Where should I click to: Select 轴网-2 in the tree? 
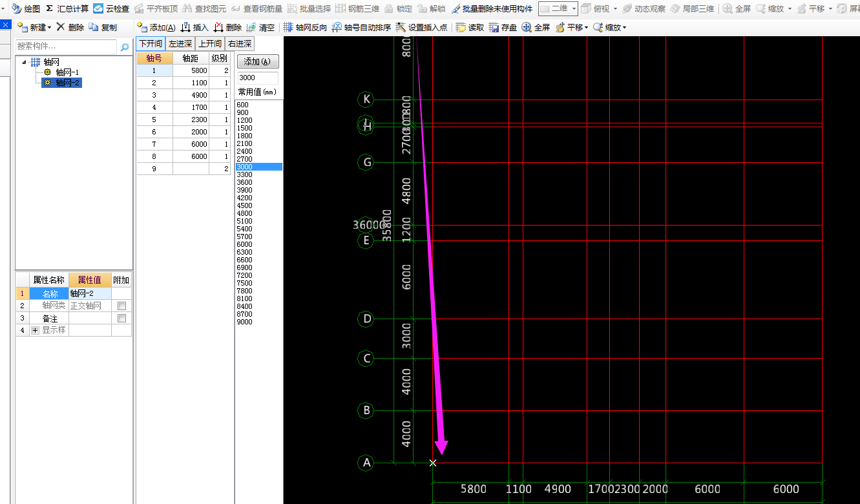pos(68,83)
